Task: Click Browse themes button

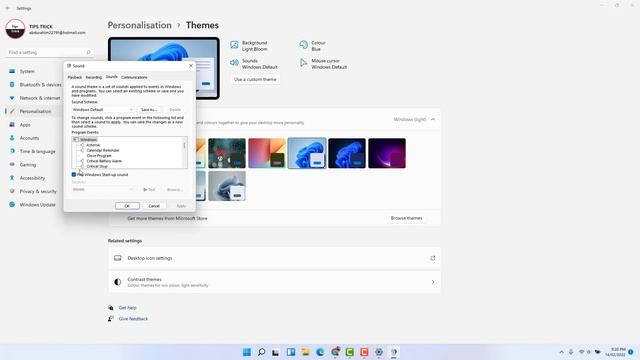Action: (407, 218)
